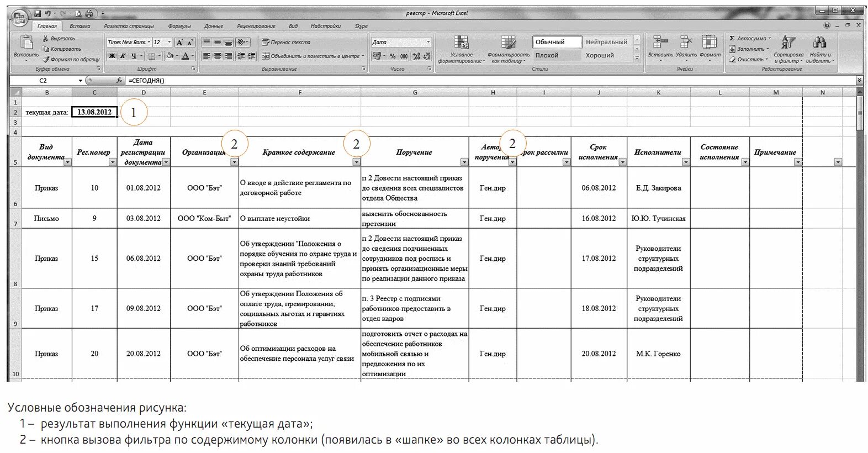The width and height of the screenshot is (868, 453).
Task: Paste using the Вставить clipboard button
Action: 26,48
